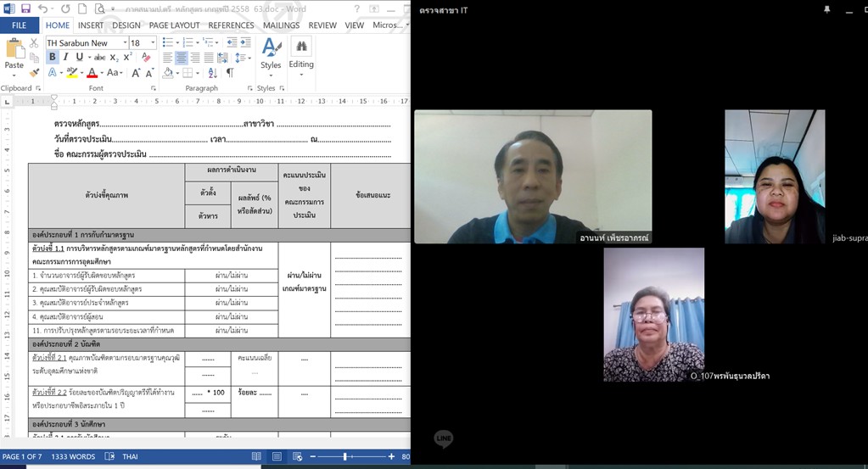The height and width of the screenshot is (469, 868).
Task: Align text right
Action: [x=195, y=58]
